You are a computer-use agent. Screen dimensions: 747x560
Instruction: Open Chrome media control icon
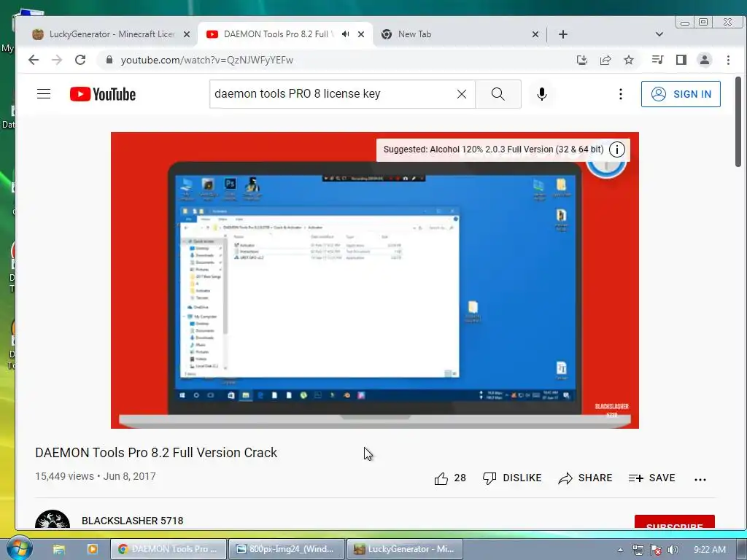coord(657,60)
